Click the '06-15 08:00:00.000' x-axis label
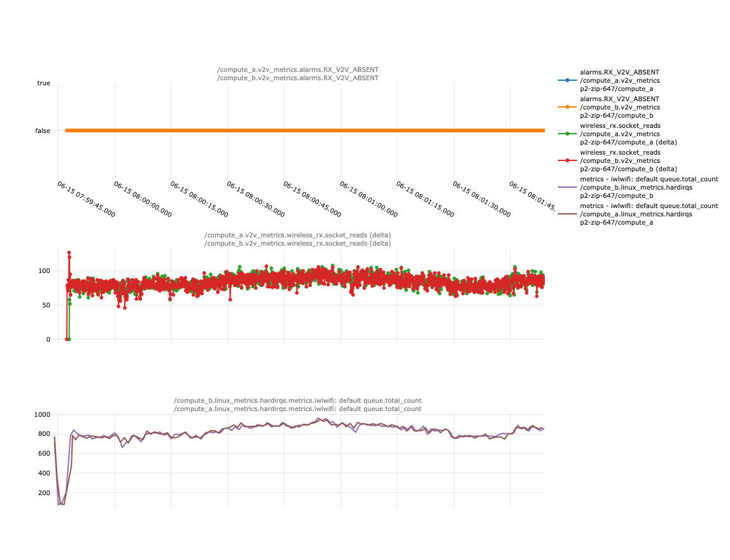This screenshot has width=730, height=560. pyautogui.click(x=143, y=199)
